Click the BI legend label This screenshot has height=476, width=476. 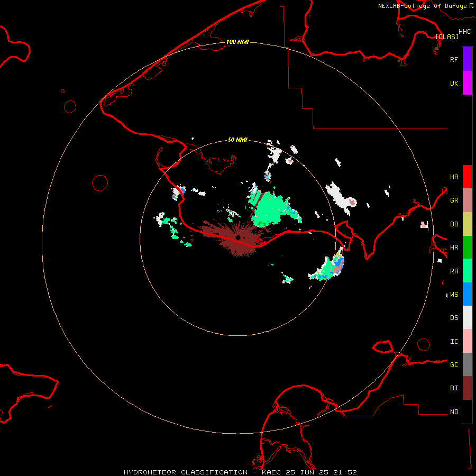(454, 388)
